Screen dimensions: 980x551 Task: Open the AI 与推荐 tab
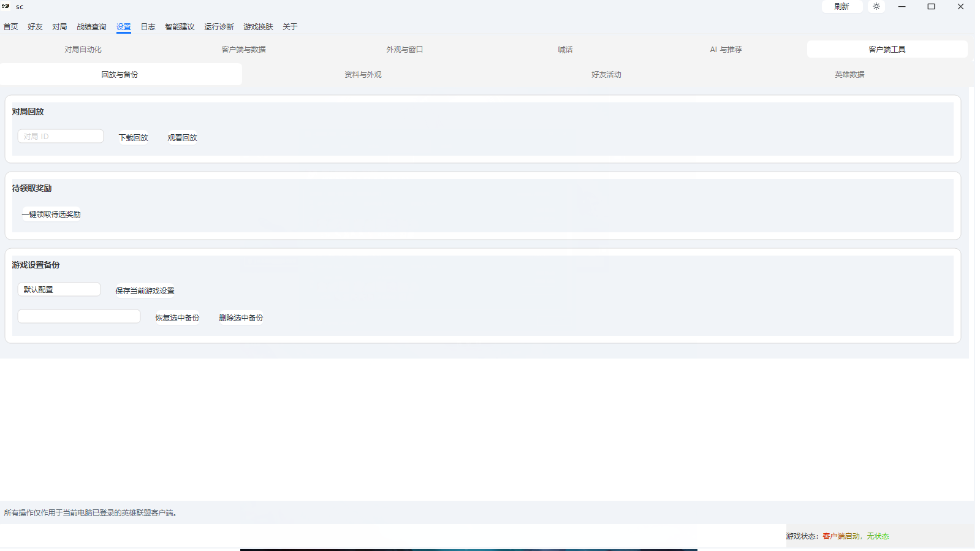726,50
